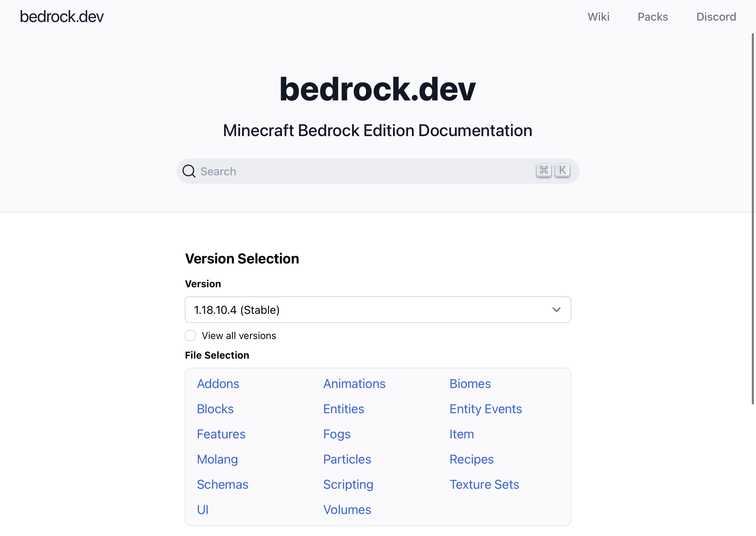Click the chevron arrow in the Version selector
The width and height of the screenshot is (756, 536).
coord(556,310)
